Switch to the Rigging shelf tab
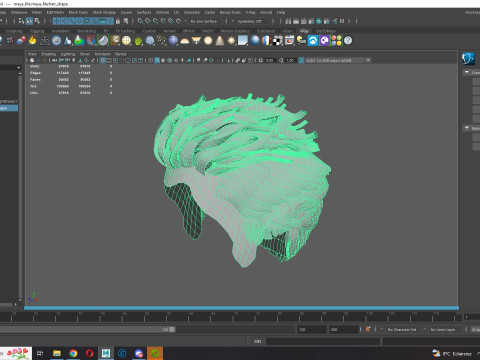 click(37, 31)
